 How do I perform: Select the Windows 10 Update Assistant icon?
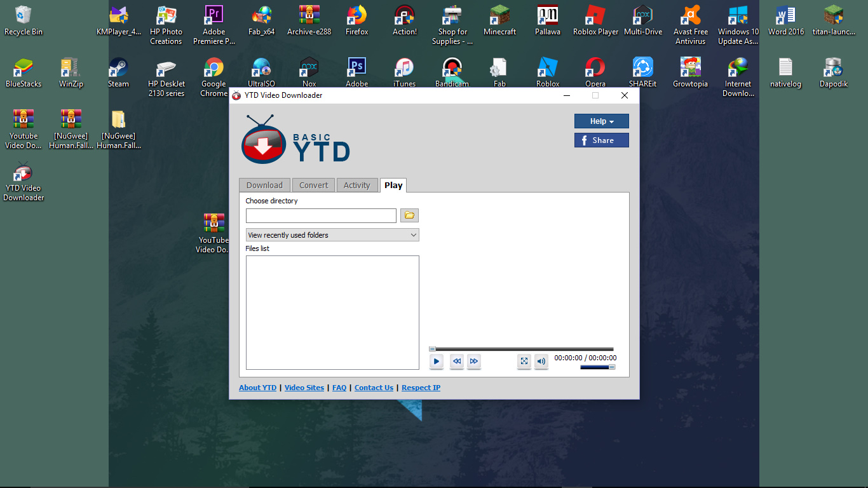[x=738, y=25]
